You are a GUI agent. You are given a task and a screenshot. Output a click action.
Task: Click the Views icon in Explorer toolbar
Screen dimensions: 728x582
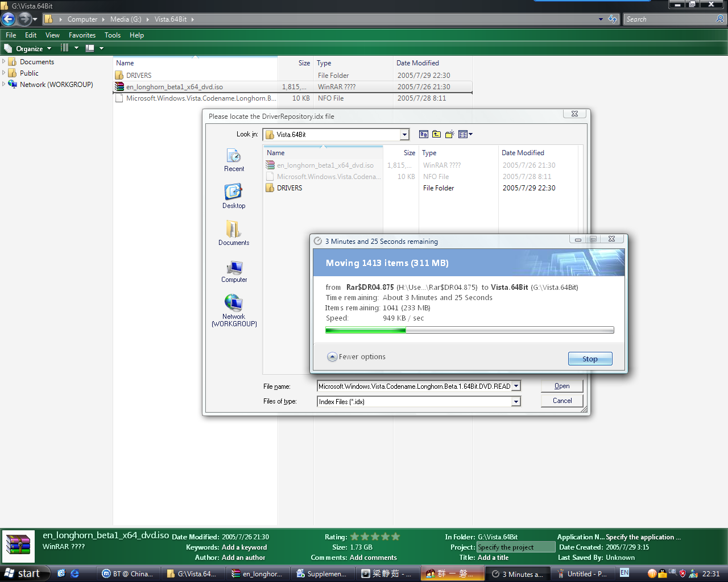tap(65, 48)
